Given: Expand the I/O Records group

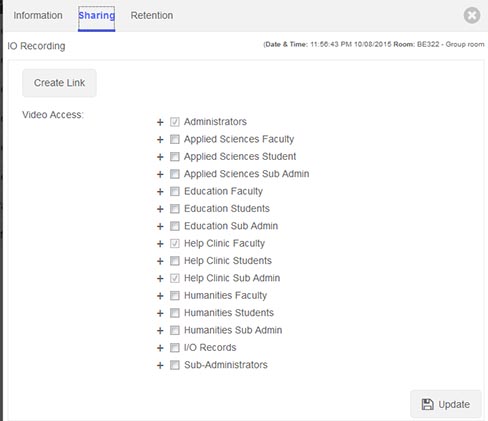Looking at the screenshot, I should pyautogui.click(x=160, y=348).
